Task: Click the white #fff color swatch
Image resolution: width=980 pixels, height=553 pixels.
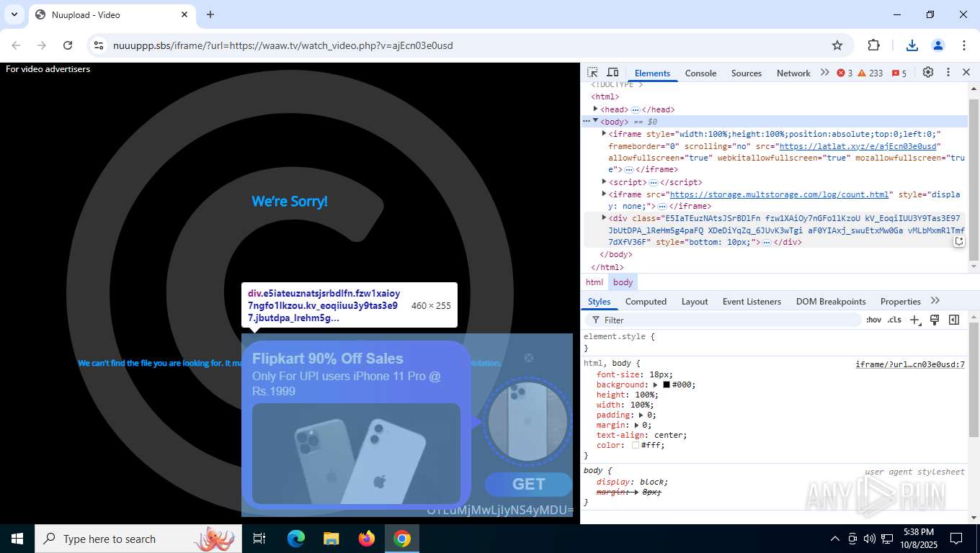Action: (x=636, y=445)
